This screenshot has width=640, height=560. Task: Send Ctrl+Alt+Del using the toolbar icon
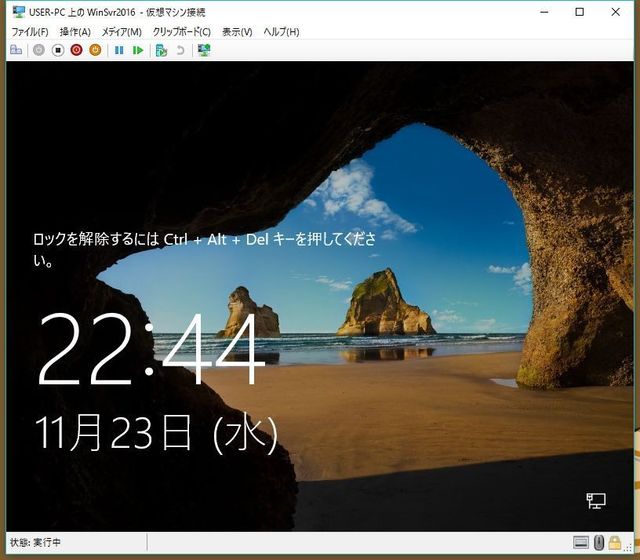[16, 50]
